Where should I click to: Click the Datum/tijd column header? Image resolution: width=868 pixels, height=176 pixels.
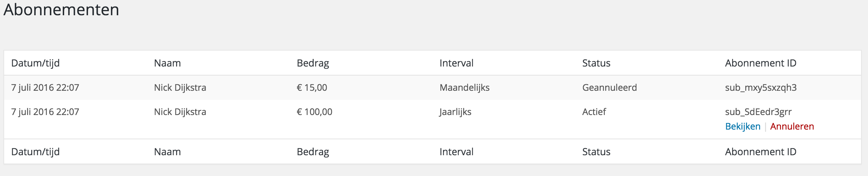pos(35,63)
